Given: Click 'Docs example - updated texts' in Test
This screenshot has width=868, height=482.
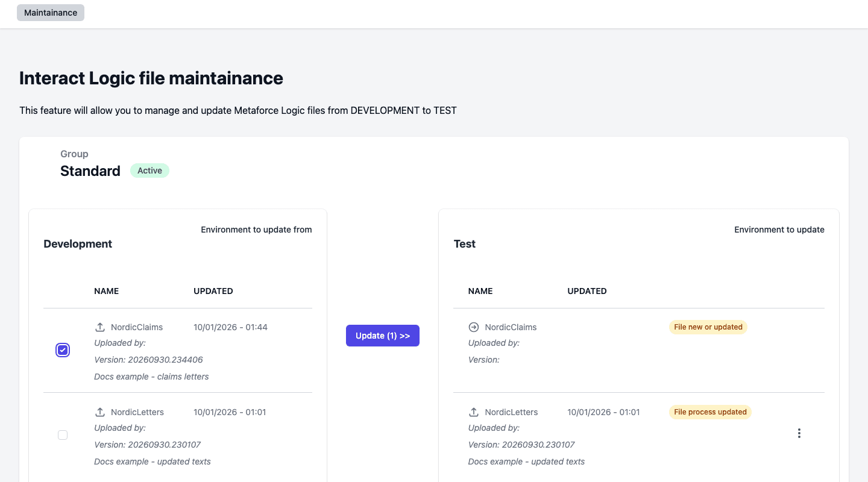Looking at the screenshot, I should (526, 462).
